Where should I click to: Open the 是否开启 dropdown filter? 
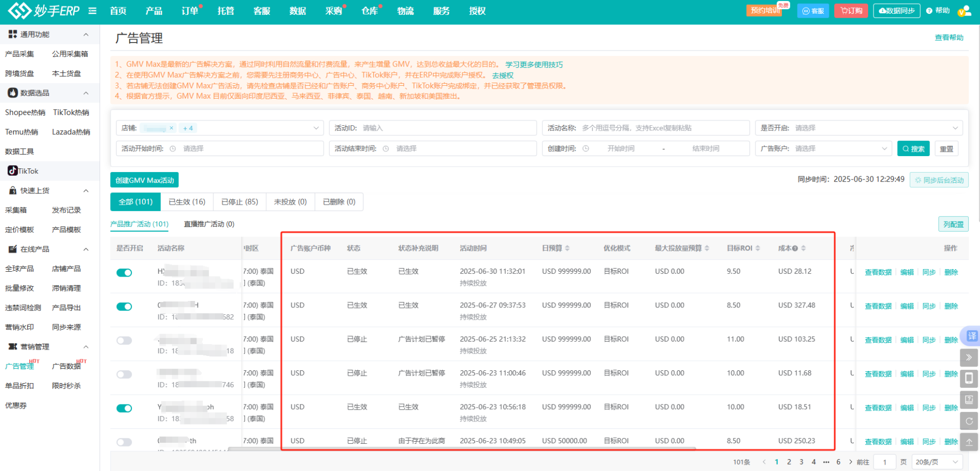coord(859,128)
